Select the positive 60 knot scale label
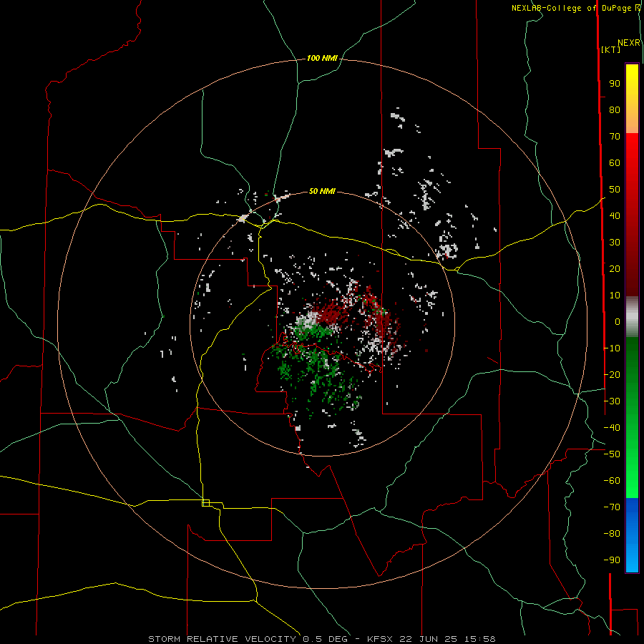 [615, 163]
